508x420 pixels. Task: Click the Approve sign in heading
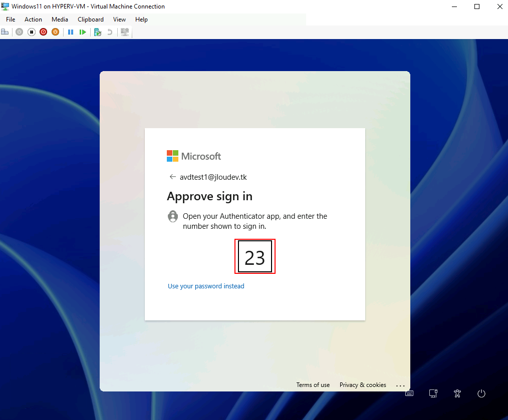[x=209, y=196]
